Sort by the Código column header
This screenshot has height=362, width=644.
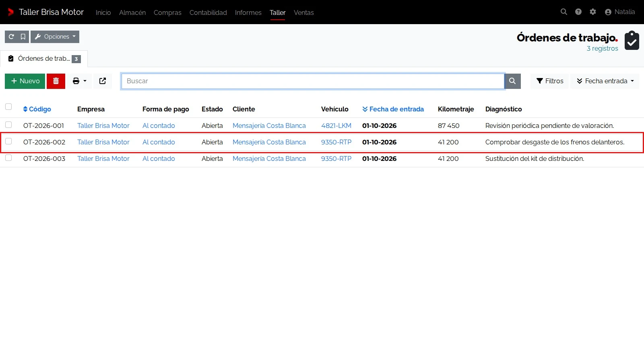click(37, 109)
